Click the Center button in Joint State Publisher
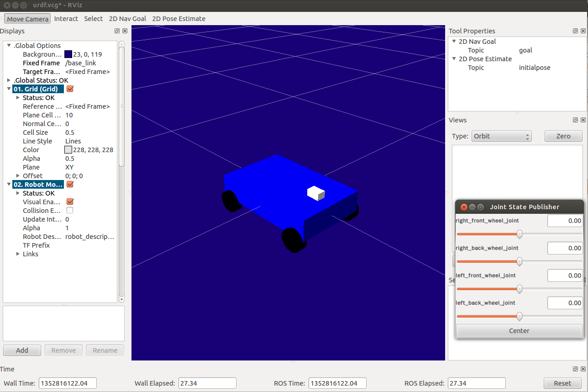The height and width of the screenshot is (392, 588). click(x=519, y=331)
